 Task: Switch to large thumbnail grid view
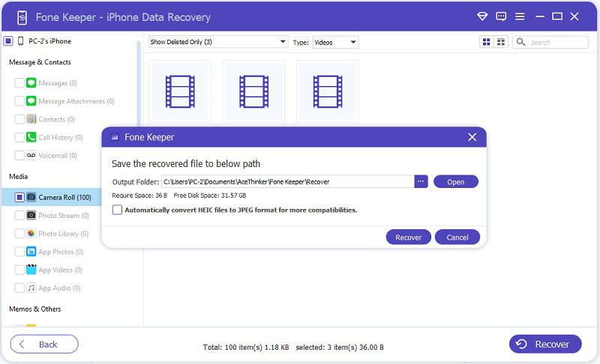point(487,42)
